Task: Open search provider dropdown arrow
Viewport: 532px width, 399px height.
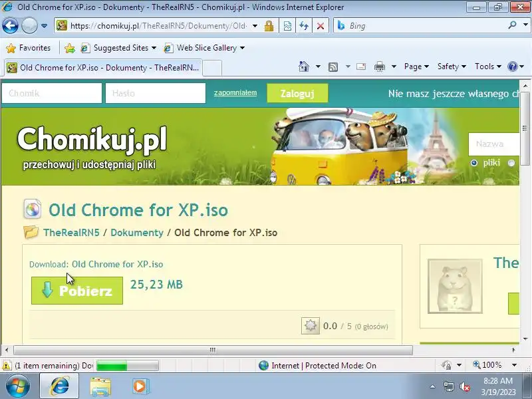Action: coord(525,25)
